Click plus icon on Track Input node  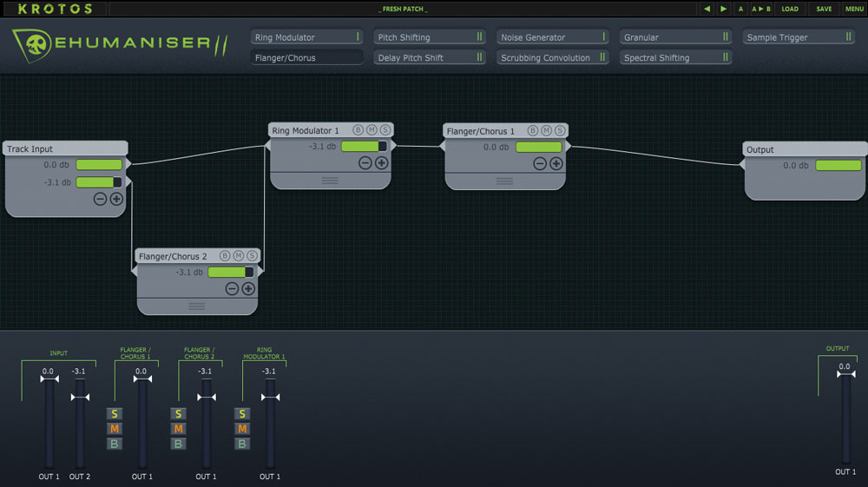[x=116, y=199]
